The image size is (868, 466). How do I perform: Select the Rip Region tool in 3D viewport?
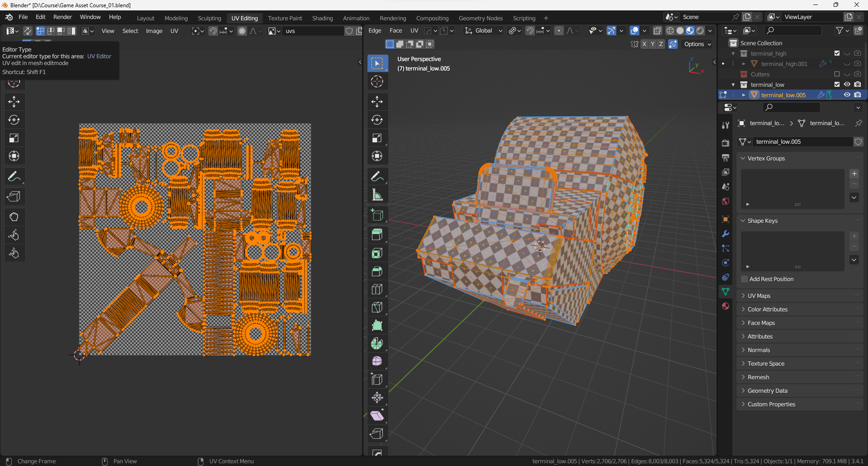377,434
